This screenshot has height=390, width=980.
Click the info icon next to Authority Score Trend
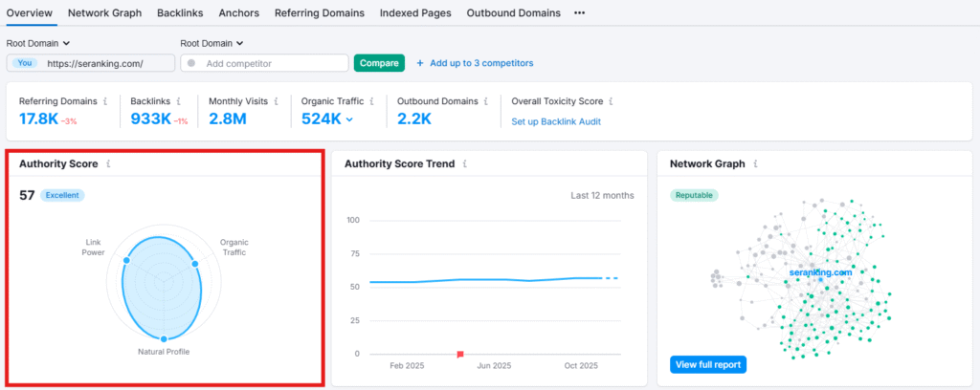[x=464, y=163]
